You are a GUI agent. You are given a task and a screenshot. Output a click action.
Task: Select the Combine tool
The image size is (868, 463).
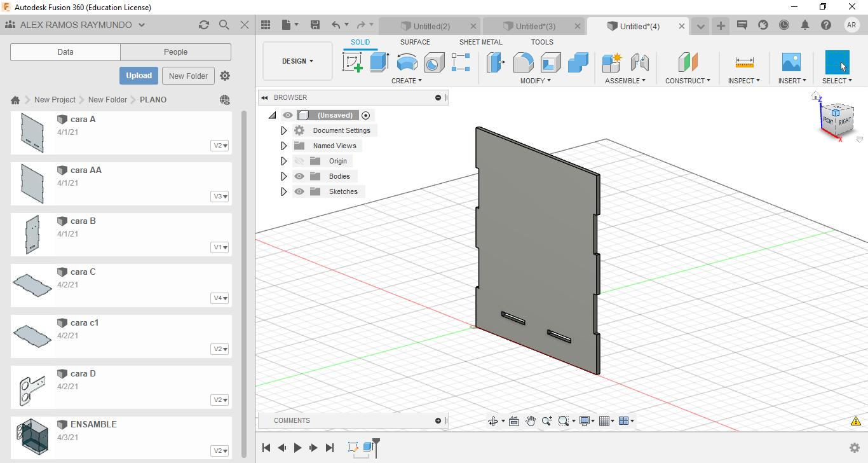pos(578,62)
